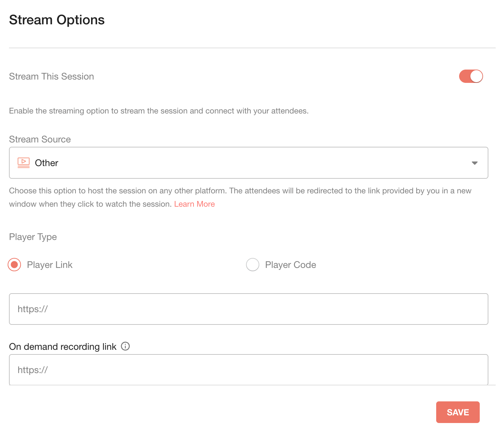The width and height of the screenshot is (504, 430).
Task: Click the selected "Other" text in the dropdown
Action: pyautogui.click(x=47, y=163)
